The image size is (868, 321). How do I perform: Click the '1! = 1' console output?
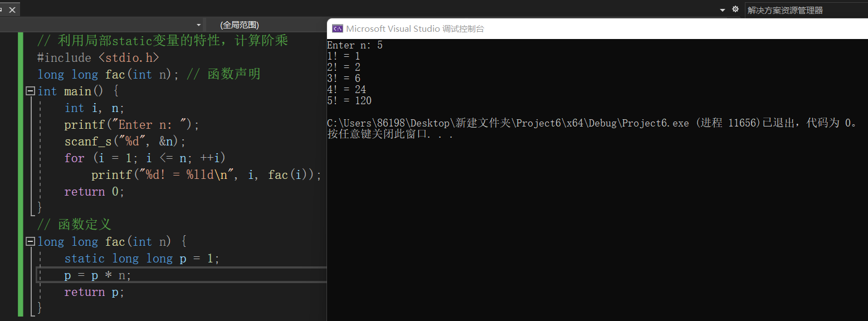pyautogui.click(x=344, y=56)
